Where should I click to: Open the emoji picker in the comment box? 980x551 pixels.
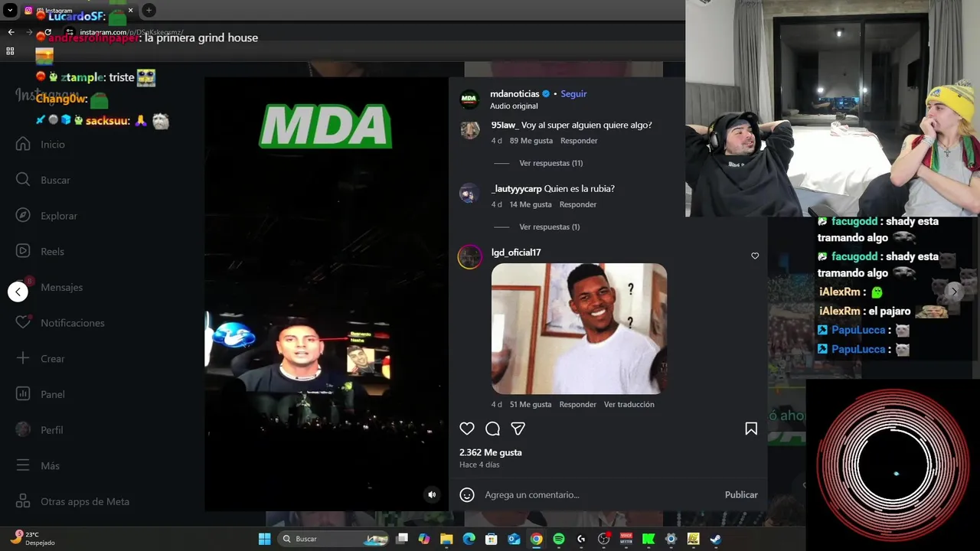[467, 495]
